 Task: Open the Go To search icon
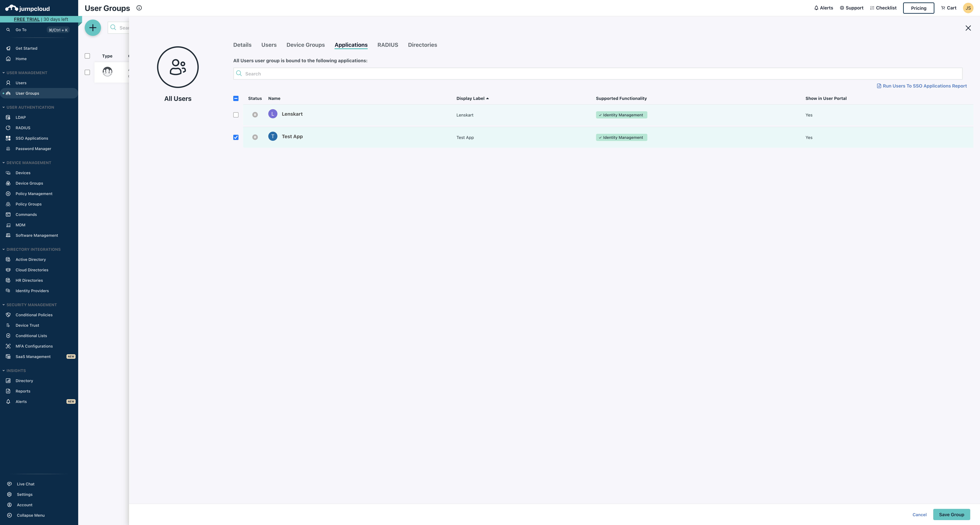(x=8, y=30)
